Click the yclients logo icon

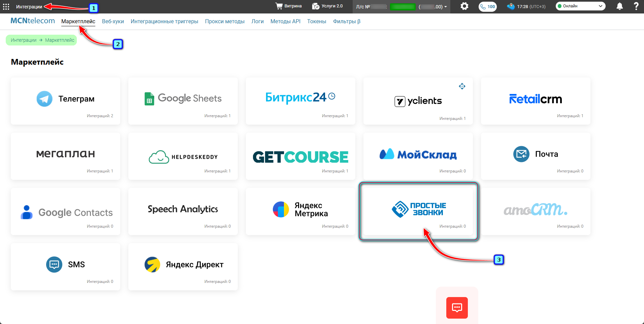pyautogui.click(x=400, y=101)
